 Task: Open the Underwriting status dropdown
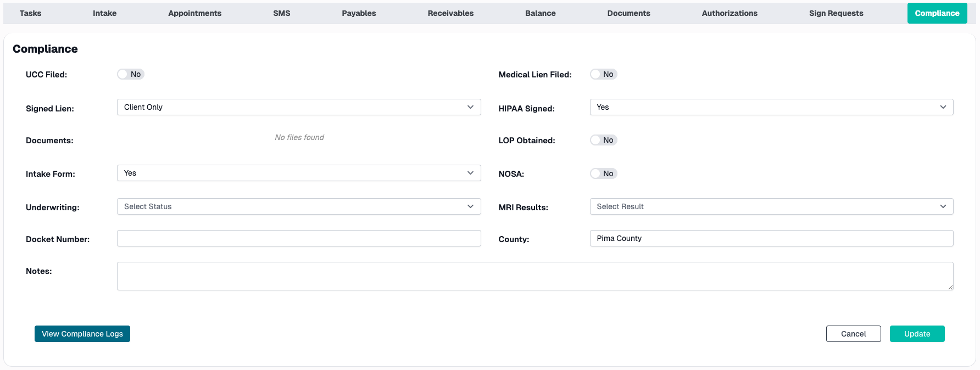299,206
